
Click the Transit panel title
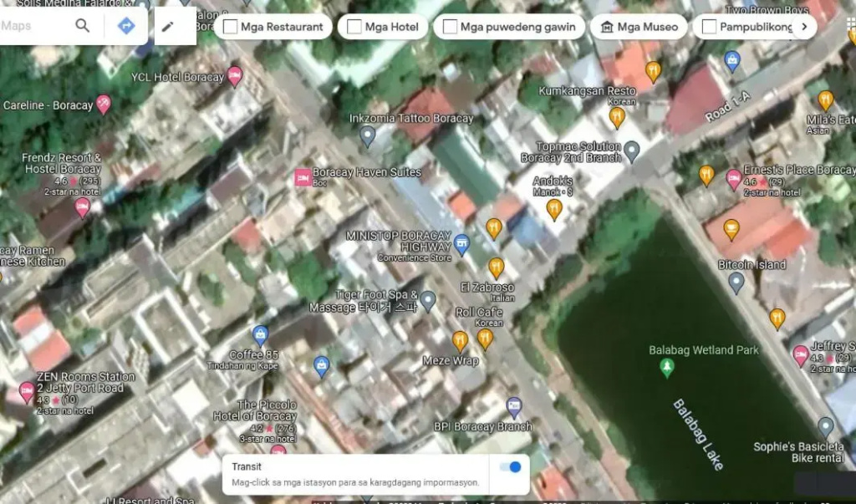coord(247,466)
